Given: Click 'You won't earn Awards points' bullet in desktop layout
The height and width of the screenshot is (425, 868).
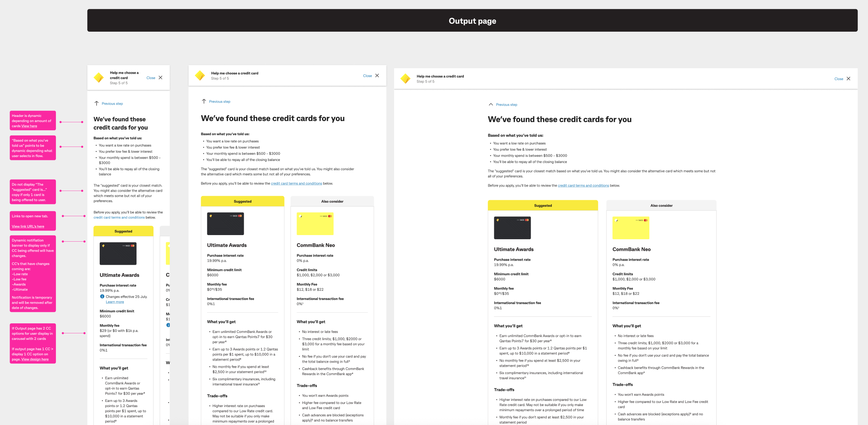Looking at the screenshot, I should 641,395.
